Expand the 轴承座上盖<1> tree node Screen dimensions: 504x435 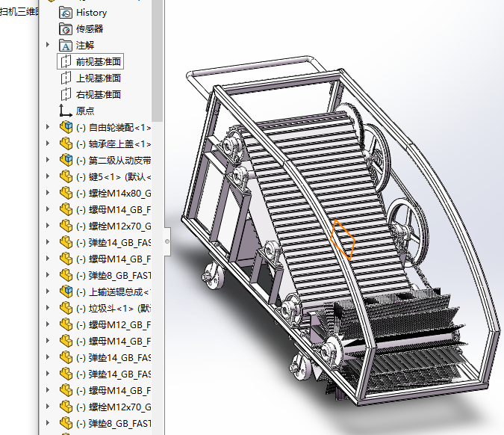[48, 144]
